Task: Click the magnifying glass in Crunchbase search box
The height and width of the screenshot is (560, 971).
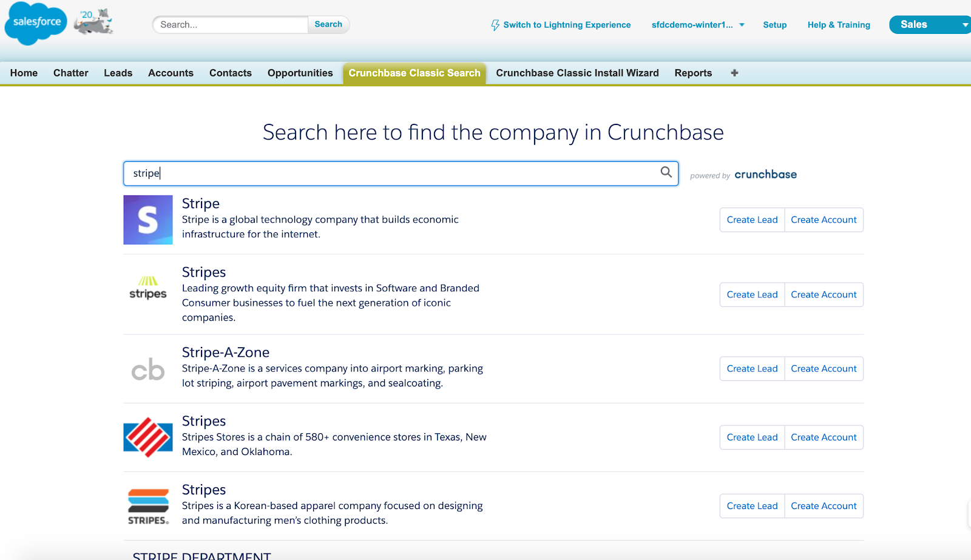Action: [x=666, y=172]
